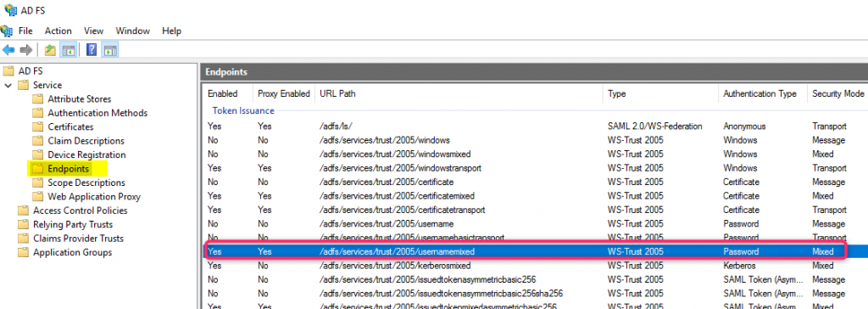The height and width of the screenshot is (309, 868).
Task: Collapse the Service tree node
Action: pos(8,85)
